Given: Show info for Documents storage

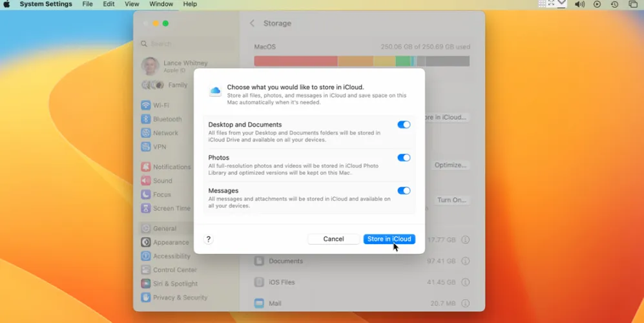Looking at the screenshot, I should [465, 261].
